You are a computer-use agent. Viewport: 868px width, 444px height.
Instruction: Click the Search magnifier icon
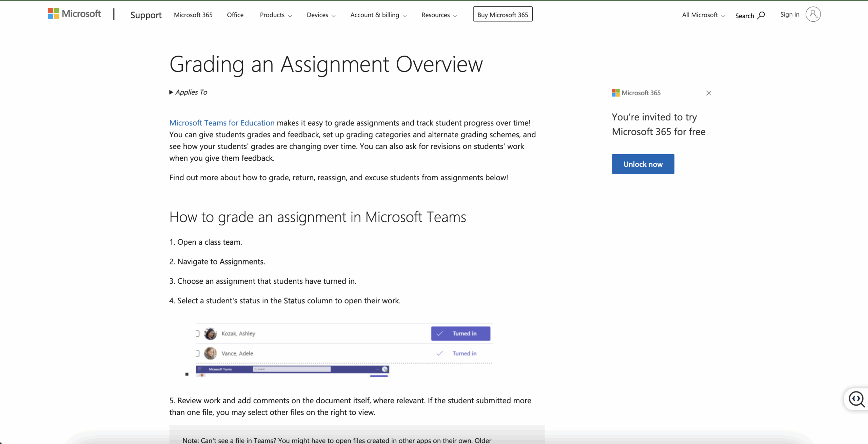(761, 15)
